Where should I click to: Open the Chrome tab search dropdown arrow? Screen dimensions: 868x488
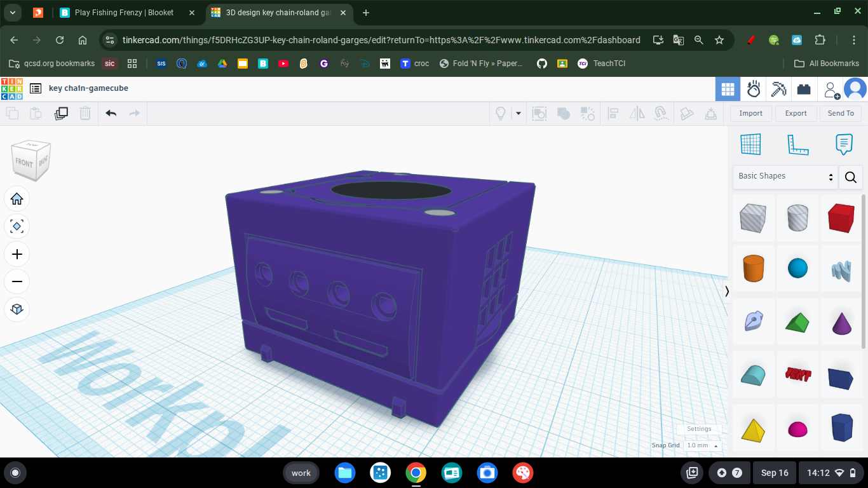(13, 13)
